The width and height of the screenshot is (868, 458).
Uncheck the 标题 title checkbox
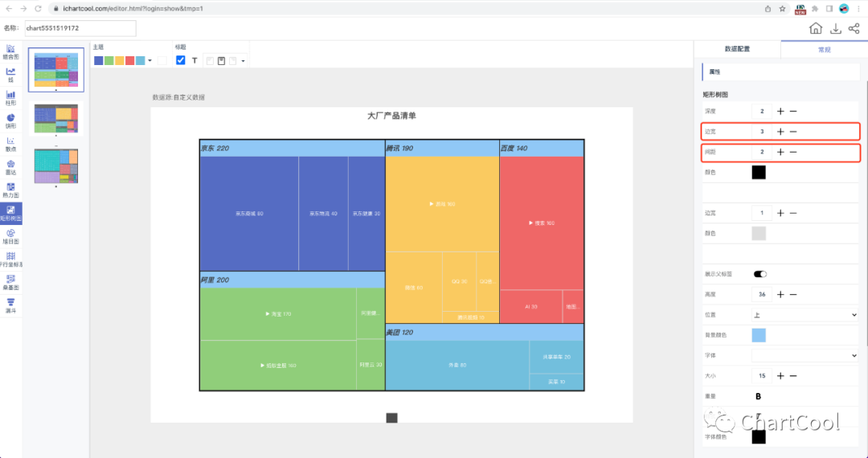tap(181, 60)
